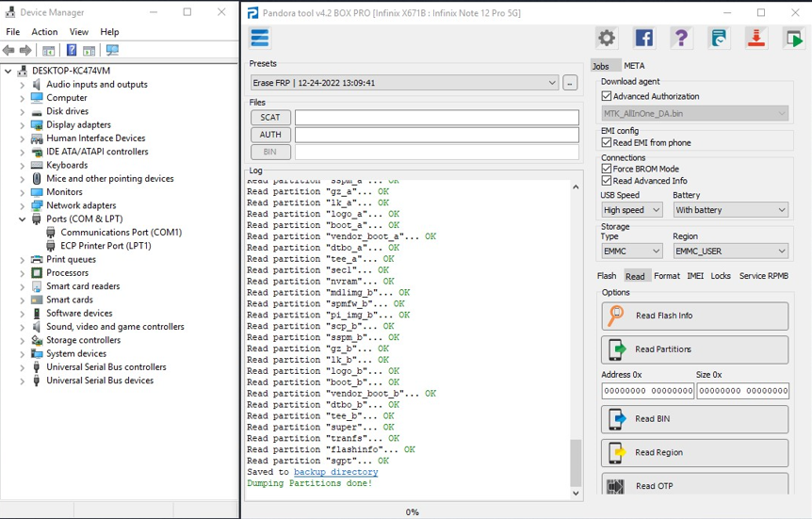
Task: Open the Battery With battery dropdown
Action: pos(731,210)
